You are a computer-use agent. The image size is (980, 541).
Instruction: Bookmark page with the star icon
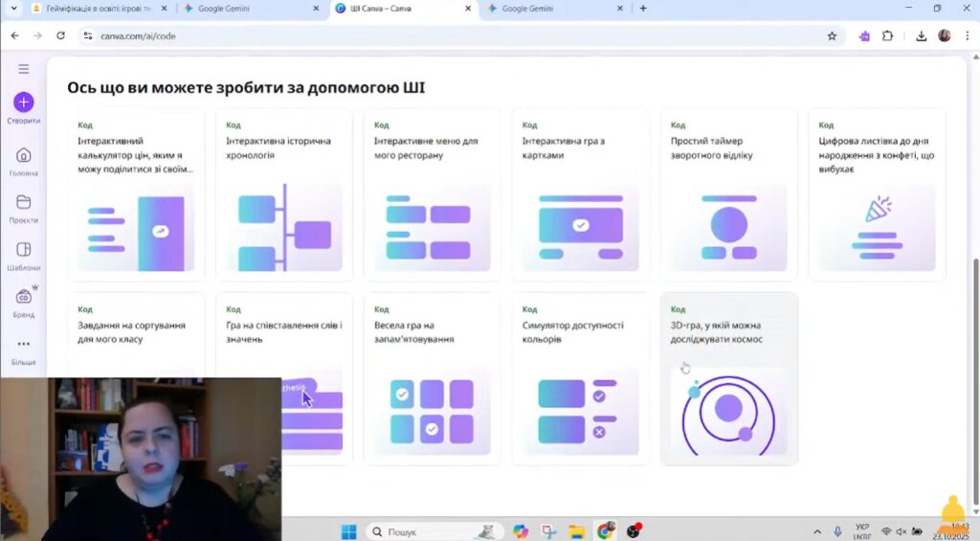(x=832, y=35)
